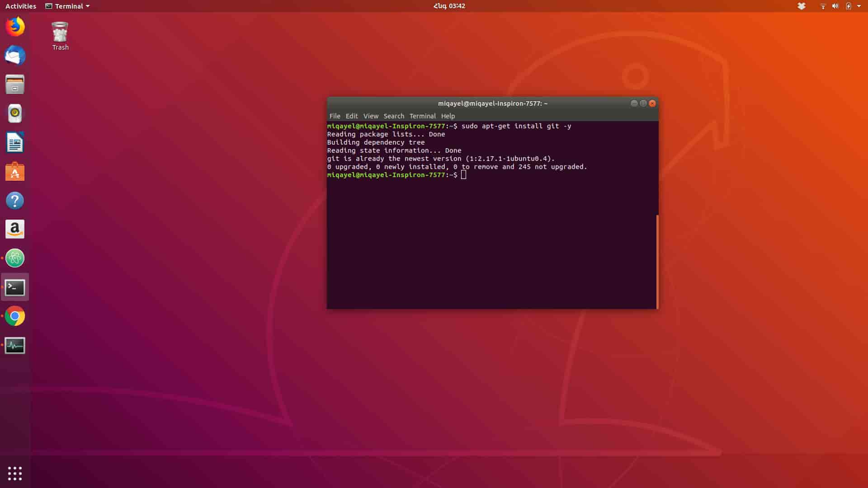Viewport: 868px width, 488px height.
Task: Launch Rhythmbox music player
Action: [15, 113]
